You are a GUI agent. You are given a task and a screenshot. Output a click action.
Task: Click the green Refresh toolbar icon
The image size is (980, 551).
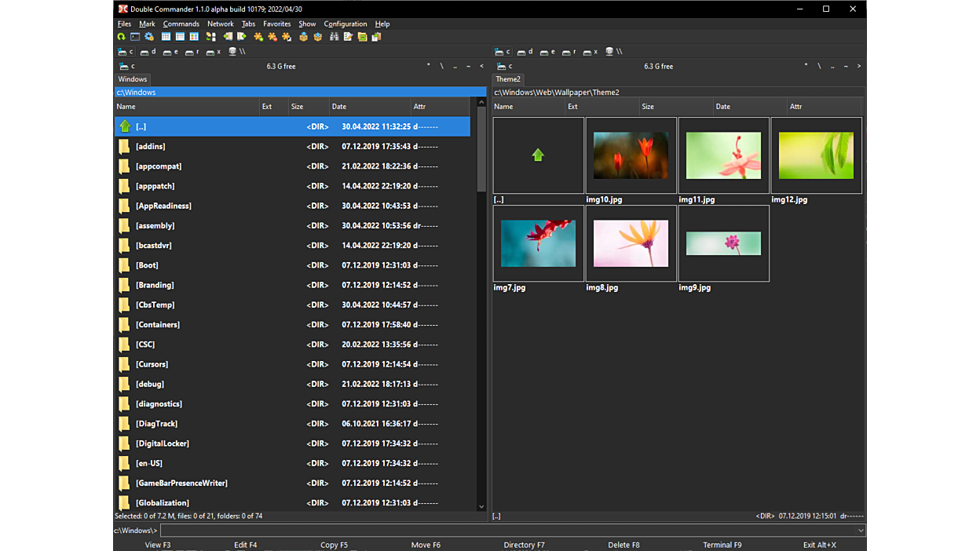121,37
